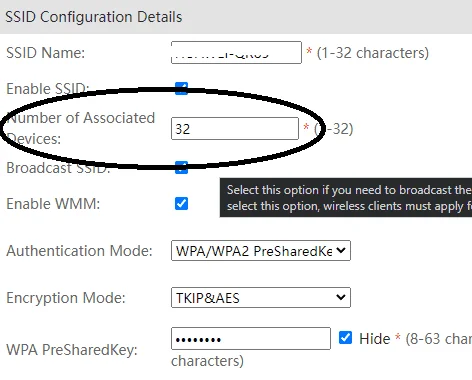Image resolution: width=472 pixels, height=380 pixels.
Task: Toggle the Enable SSID checkbox
Action: 181,89
